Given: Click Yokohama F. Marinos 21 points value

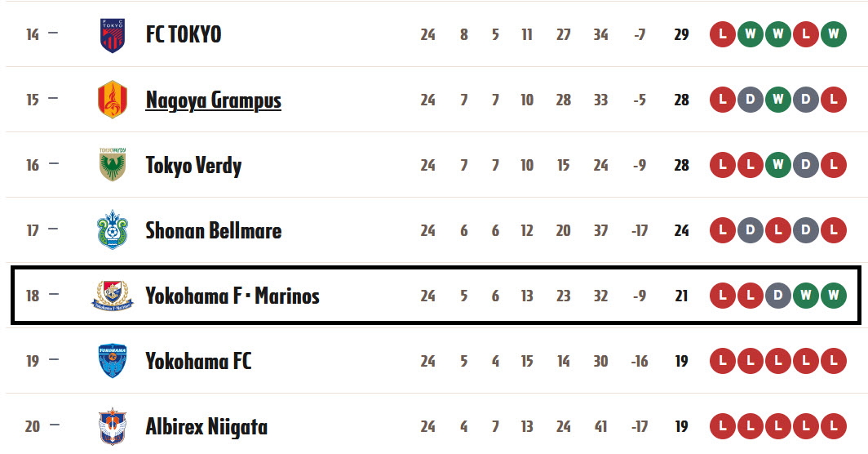Looking at the screenshot, I should point(681,296).
